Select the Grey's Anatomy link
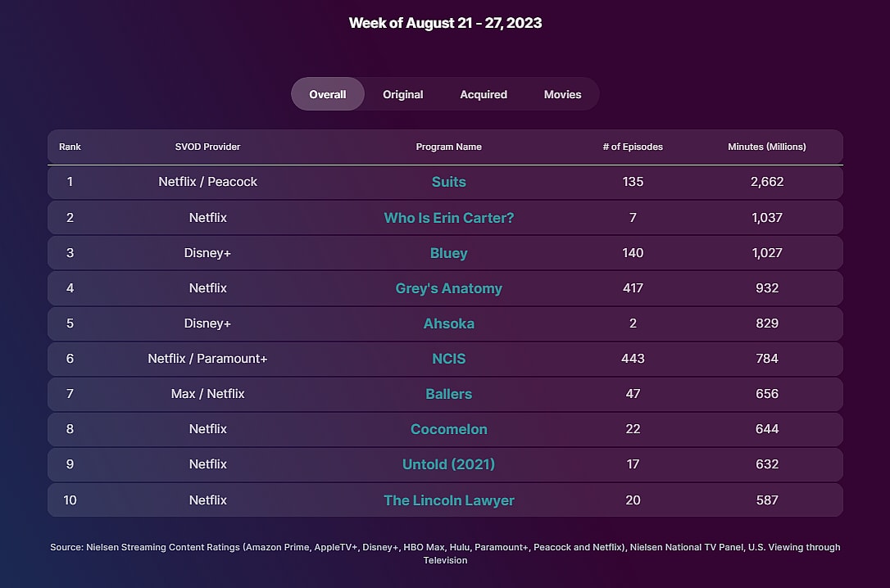 pos(448,288)
